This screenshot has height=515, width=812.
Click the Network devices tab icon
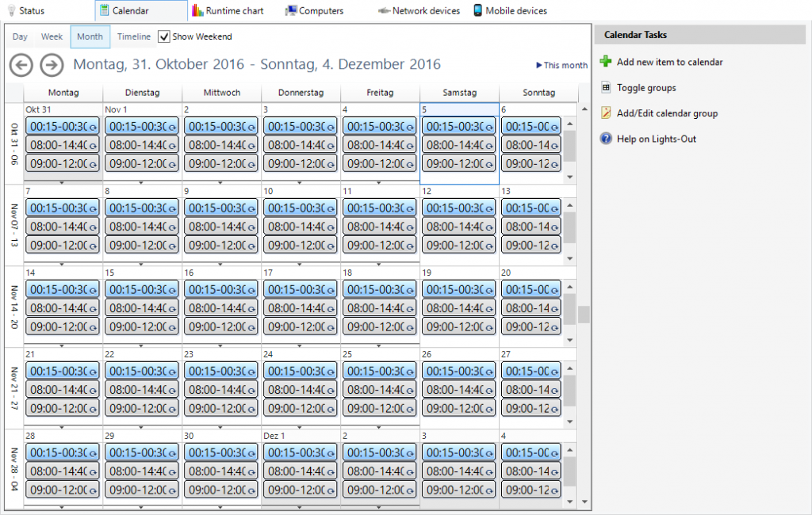(x=384, y=10)
